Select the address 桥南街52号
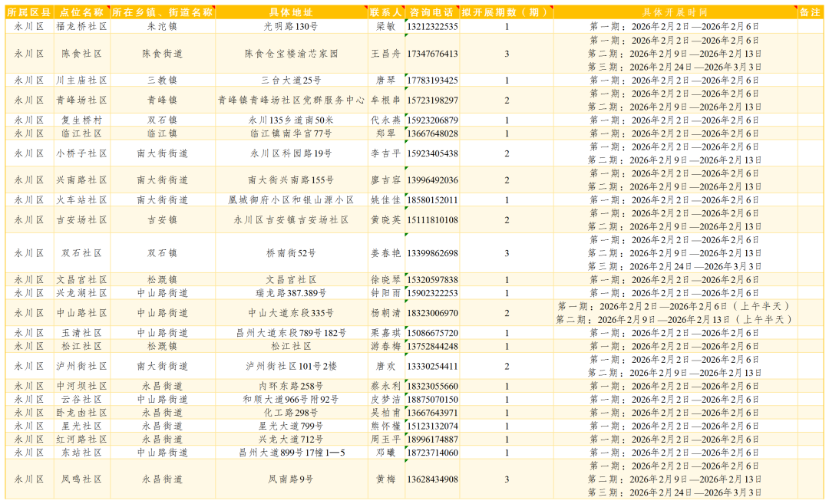Viewport: 829px width, 504px height. 292,253
